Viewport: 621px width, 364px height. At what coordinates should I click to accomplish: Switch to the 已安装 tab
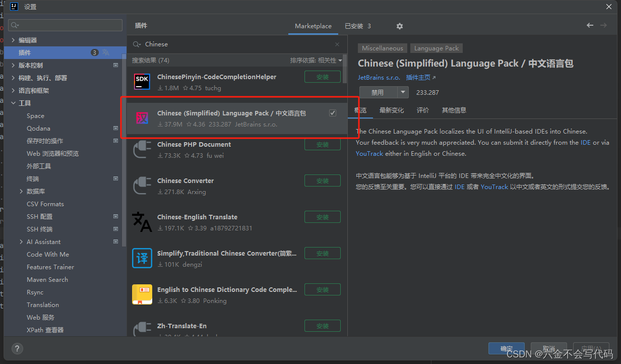357,26
